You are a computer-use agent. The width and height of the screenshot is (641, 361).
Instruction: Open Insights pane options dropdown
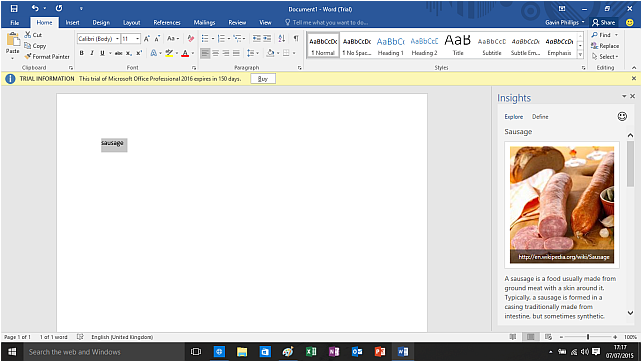click(x=624, y=96)
